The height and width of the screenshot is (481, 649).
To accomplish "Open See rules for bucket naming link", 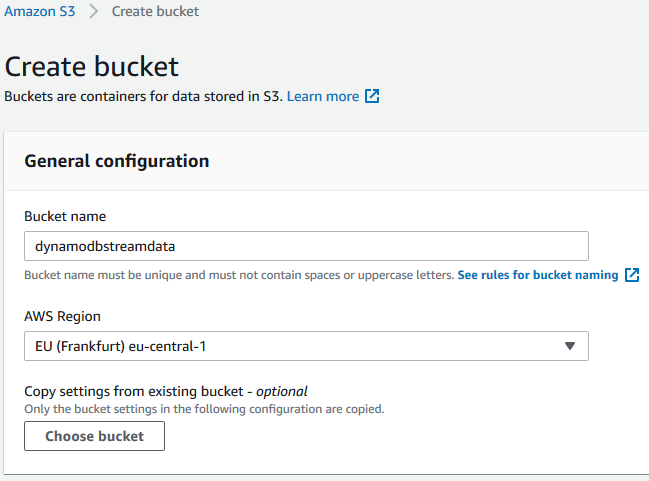I will click(x=538, y=275).
